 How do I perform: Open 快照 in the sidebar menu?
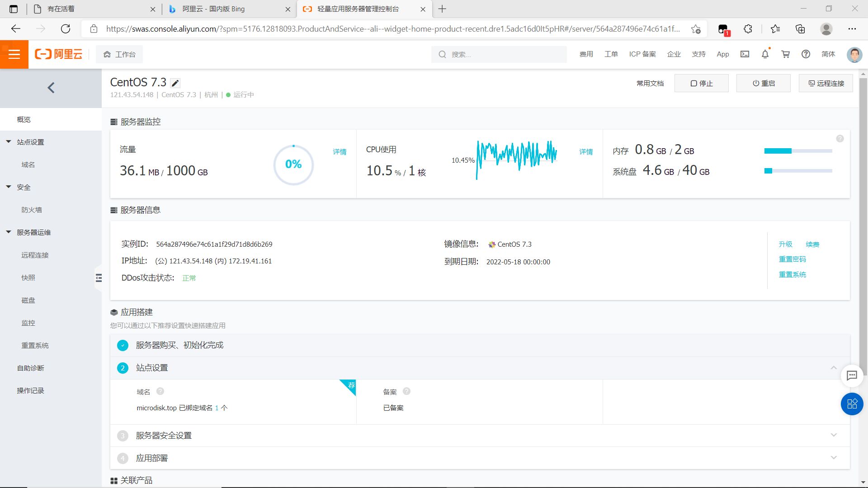coord(28,277)
